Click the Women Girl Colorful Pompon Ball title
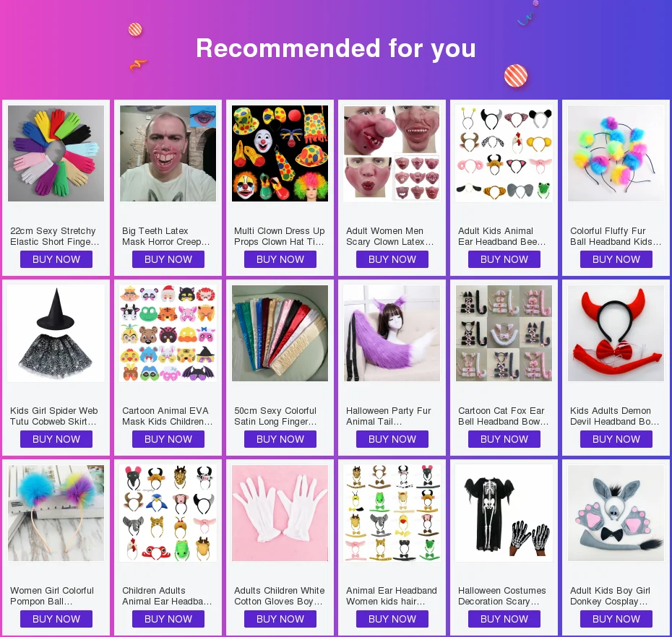 coord(52,596)
